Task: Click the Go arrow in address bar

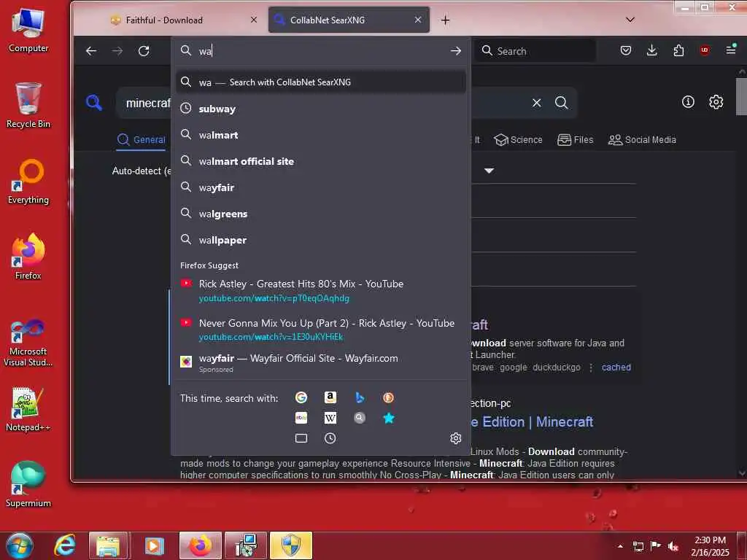Action: [456, 50]
